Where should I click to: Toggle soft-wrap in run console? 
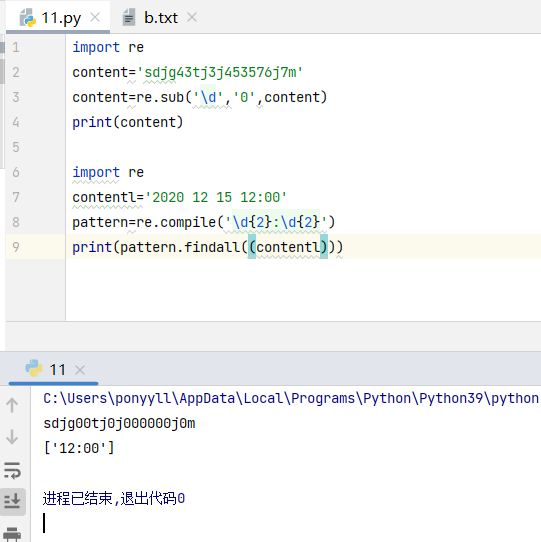[x=12, y=470]
